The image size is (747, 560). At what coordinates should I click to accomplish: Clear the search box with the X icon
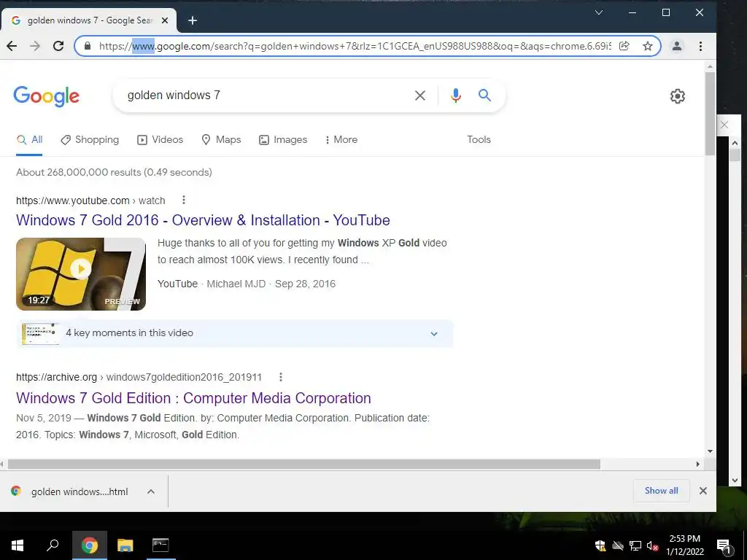click(x=419, y=96)
